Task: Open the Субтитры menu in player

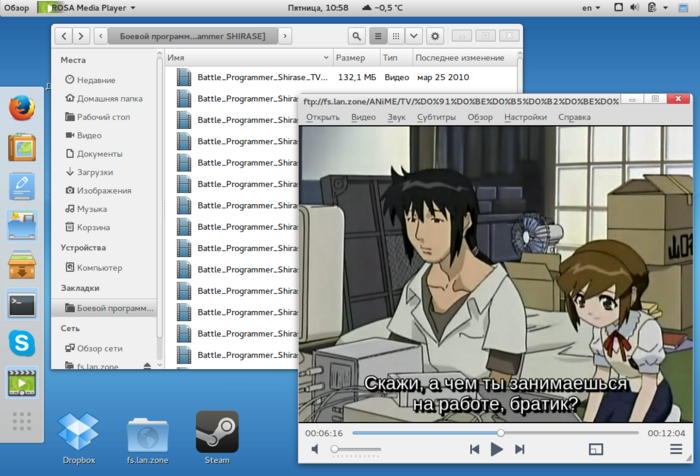Action: pos(437,117)
